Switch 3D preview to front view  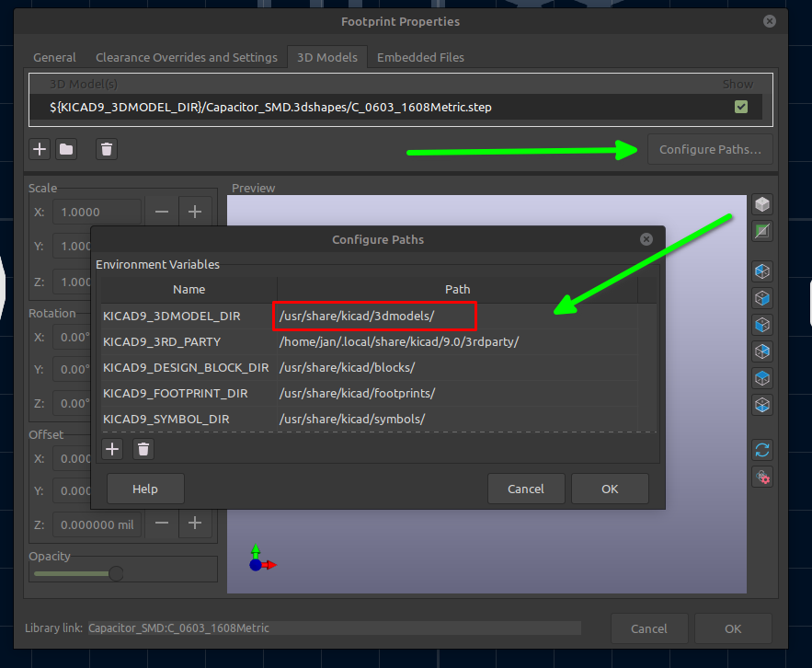point(762,325)
